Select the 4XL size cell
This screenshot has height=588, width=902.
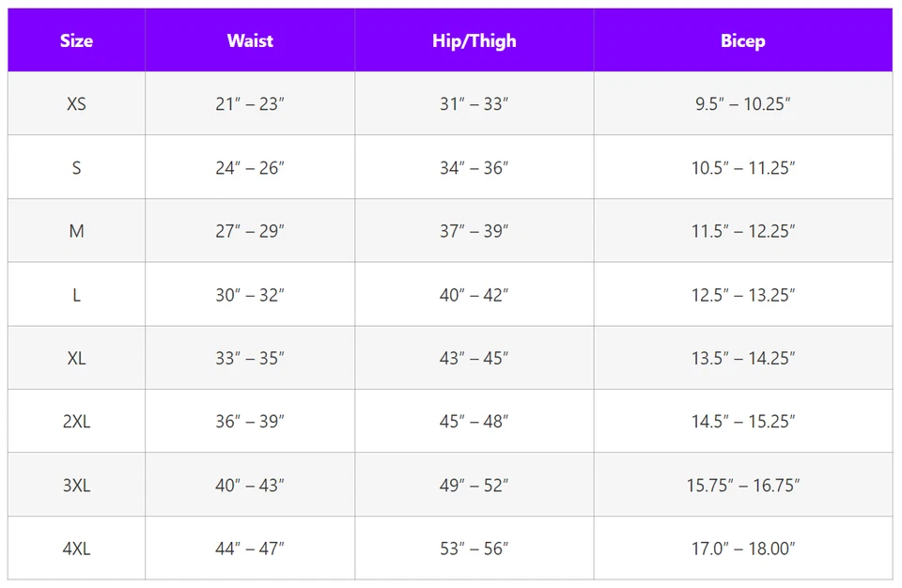[76, 549]
